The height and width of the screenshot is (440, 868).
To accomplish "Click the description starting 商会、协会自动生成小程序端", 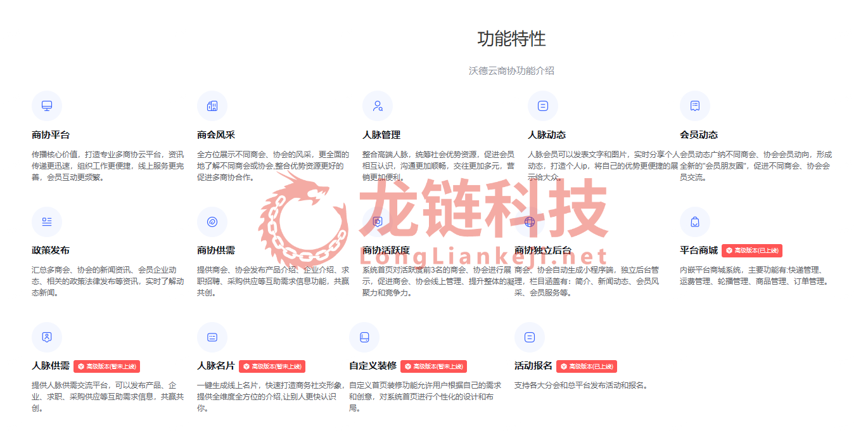I will point(587,281).
